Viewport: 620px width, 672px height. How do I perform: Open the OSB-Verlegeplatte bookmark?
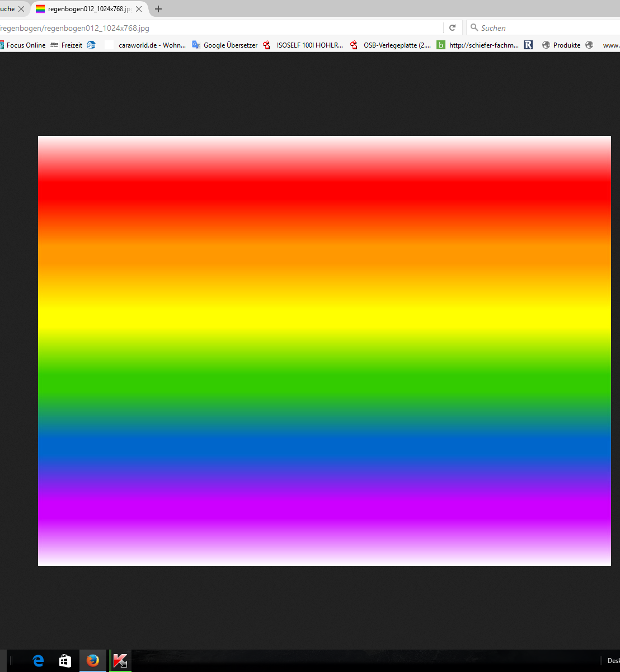coord(391,45)
